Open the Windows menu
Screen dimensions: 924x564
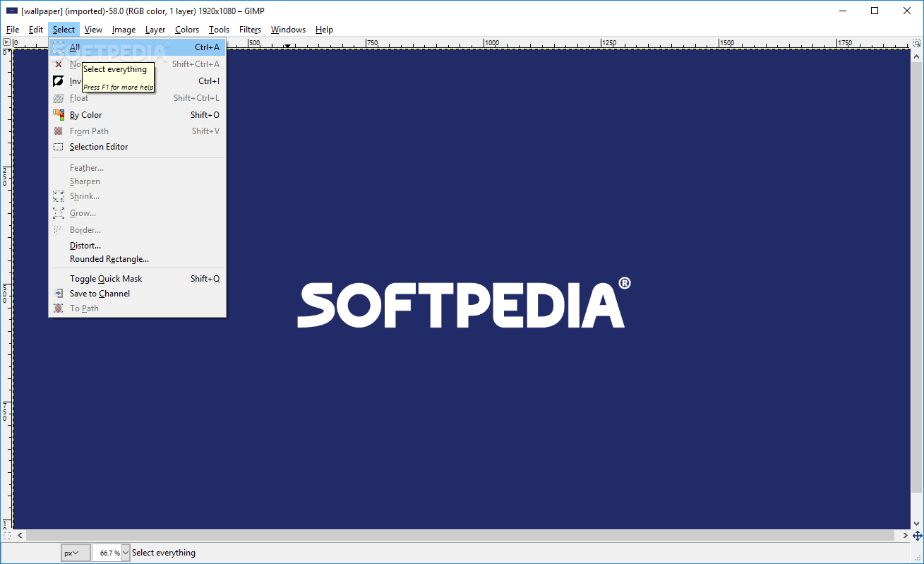tap(288, 30)
